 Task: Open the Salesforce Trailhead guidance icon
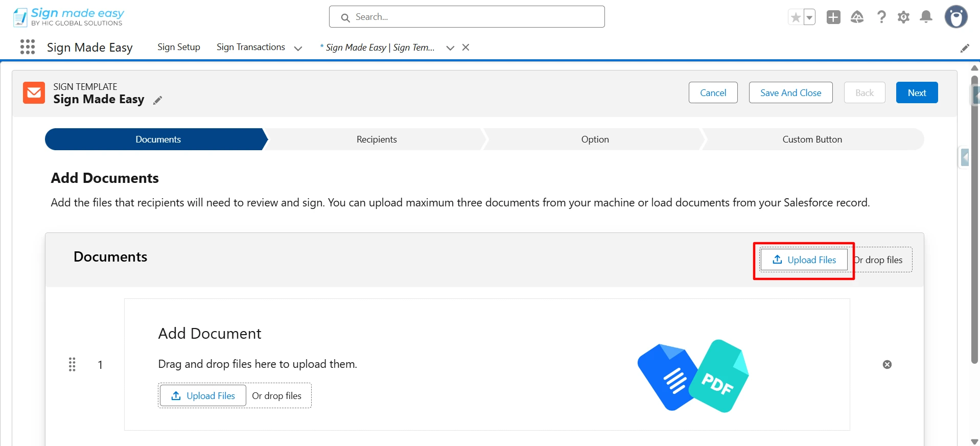click(x=857, y=17)
